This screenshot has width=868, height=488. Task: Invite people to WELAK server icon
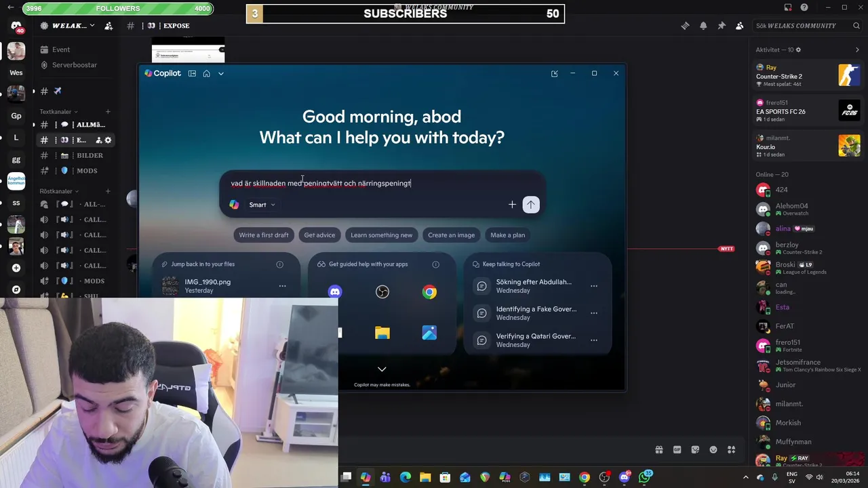click(110, 26)
